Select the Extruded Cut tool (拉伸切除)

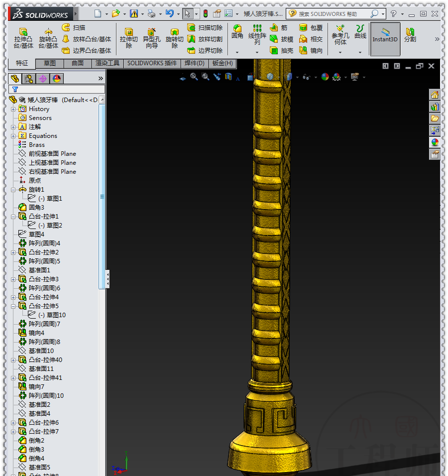(129, 38)
